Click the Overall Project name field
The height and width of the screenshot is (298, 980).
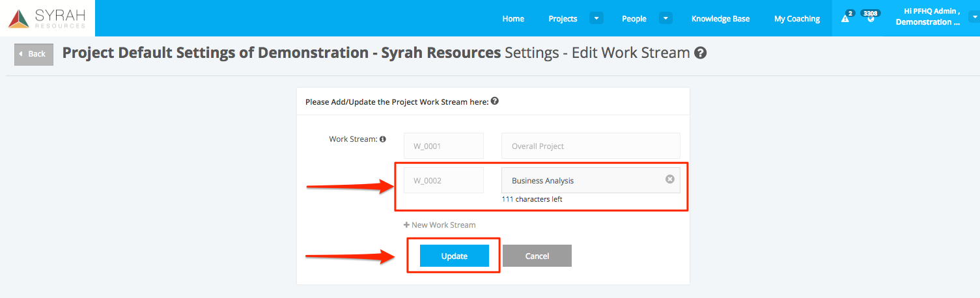click(x=591, y=146)
